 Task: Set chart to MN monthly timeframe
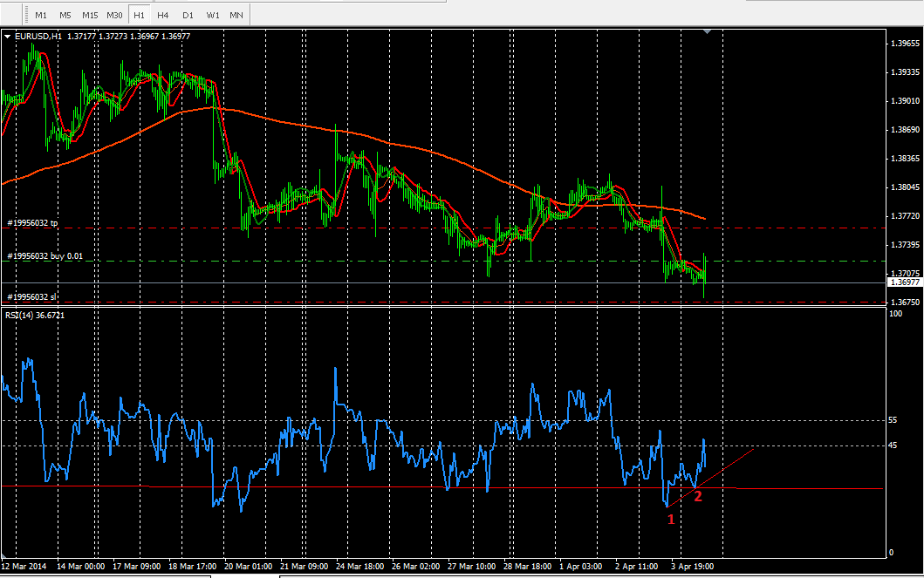coord(236,15)
